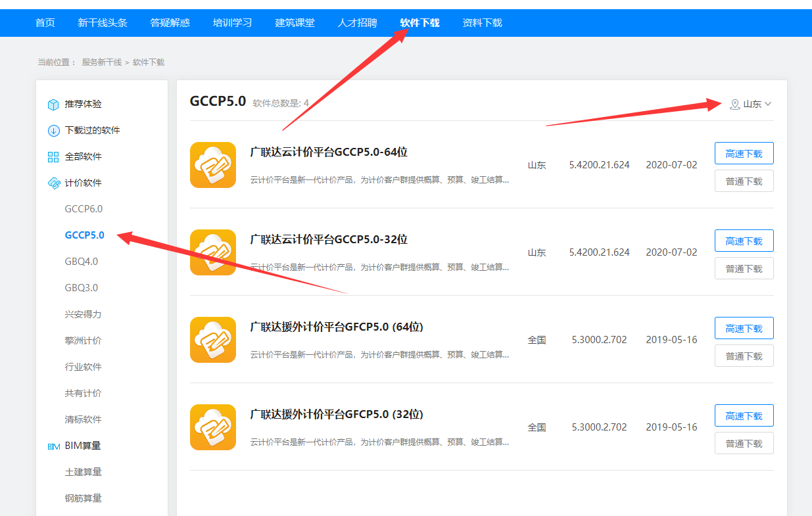This screenshot has height=516, width=812.
Task: Open the 新干线头条 nav tab
Action: coord(103,23)
